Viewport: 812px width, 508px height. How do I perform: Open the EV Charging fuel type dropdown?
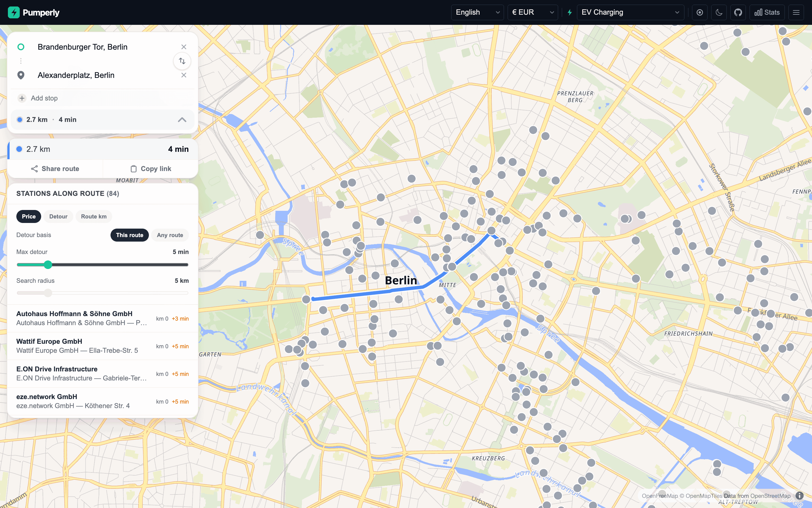[x=630, y=12]
